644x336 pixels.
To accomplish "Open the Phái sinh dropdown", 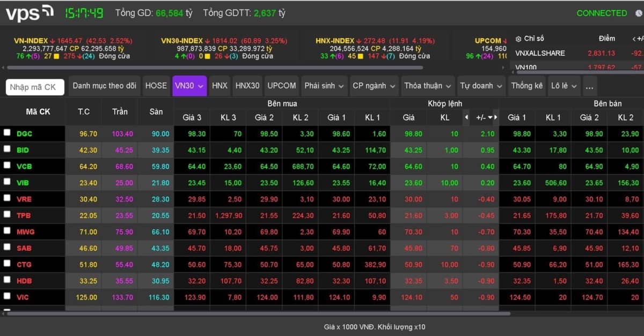I will click(x=324, y=86).
